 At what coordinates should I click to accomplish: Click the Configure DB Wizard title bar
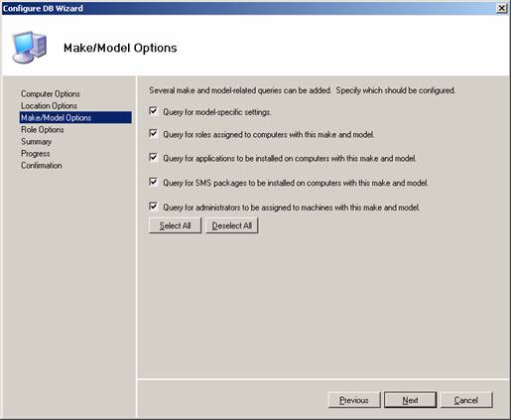pyautogui.click(x=248, y=8)
